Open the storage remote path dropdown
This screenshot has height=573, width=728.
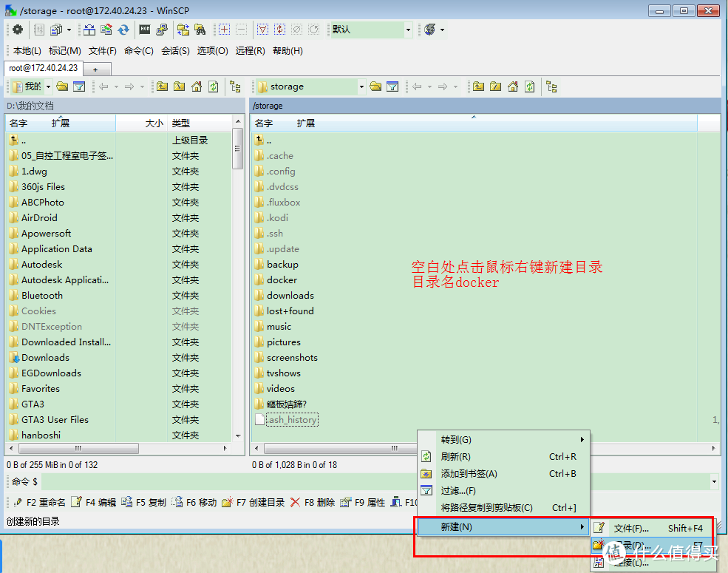coord(361,87)
